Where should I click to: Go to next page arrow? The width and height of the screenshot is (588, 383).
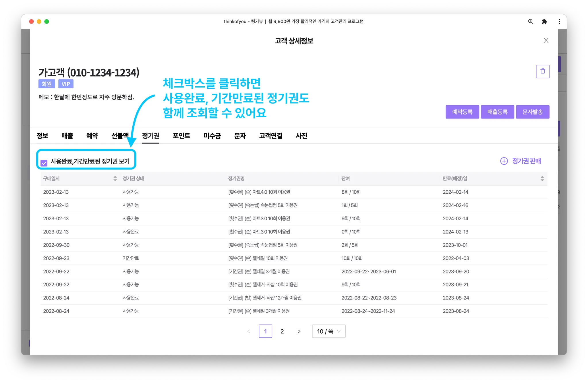(299, 331)
